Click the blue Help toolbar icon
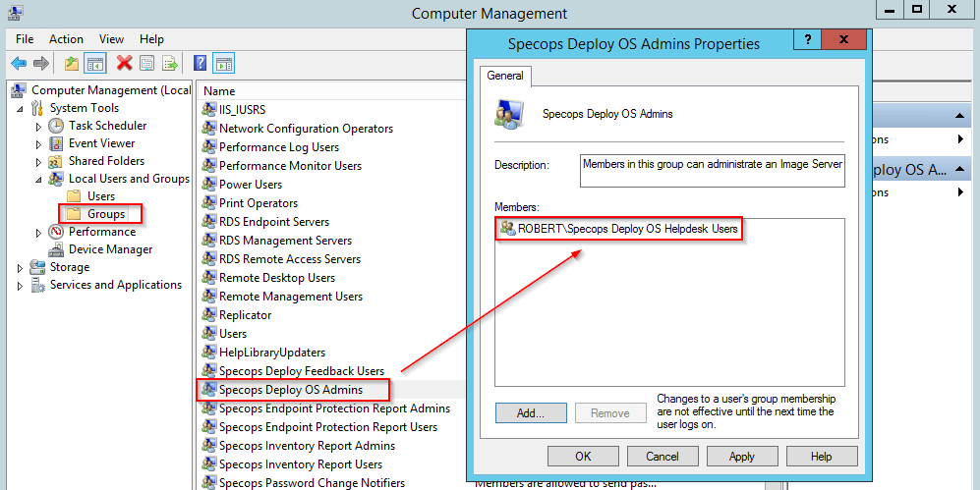Viewport: 980px width, 490px height. click(x=200, y=63)
